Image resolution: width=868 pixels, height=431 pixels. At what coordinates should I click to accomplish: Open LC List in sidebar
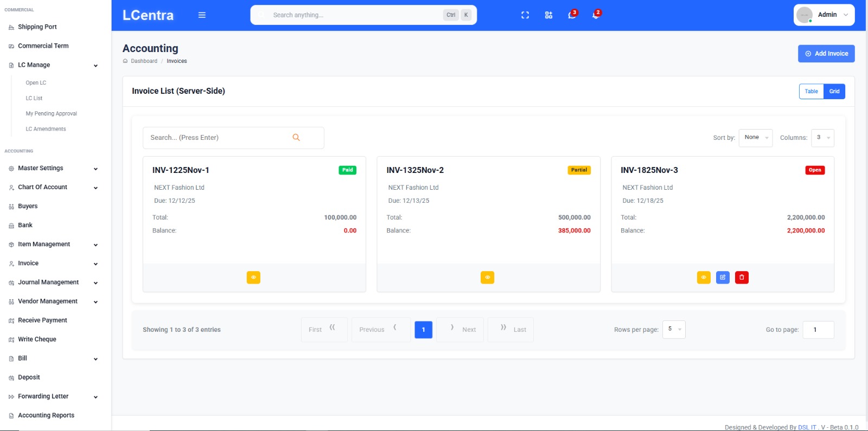pos(34,98)
